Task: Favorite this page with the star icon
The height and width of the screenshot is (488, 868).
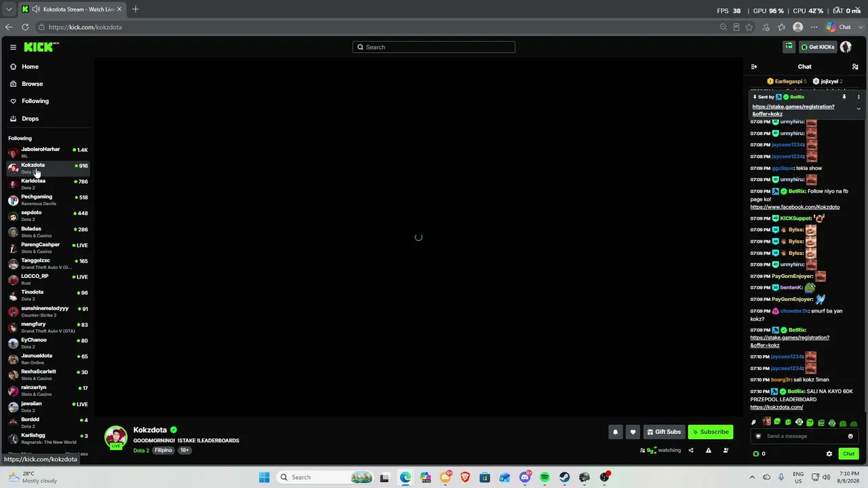Action: pyautogui.click(x=749, y=27)
